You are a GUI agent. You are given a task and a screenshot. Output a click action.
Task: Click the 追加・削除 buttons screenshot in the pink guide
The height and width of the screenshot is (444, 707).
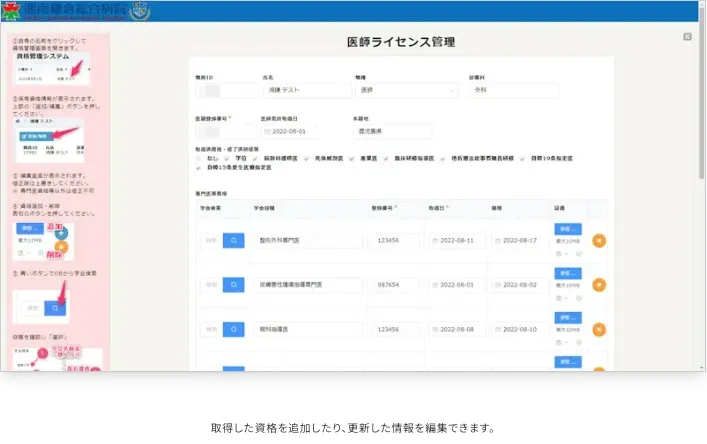43,242
